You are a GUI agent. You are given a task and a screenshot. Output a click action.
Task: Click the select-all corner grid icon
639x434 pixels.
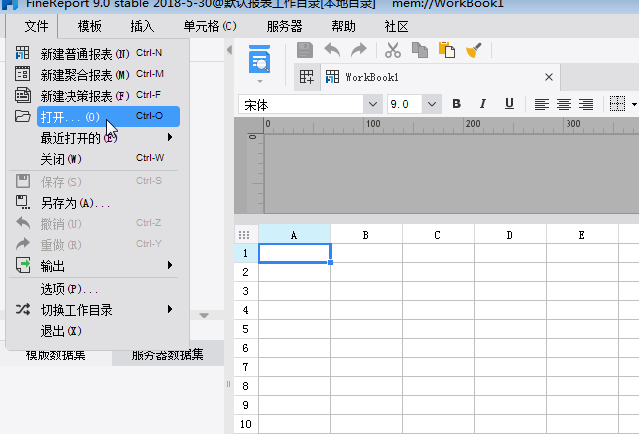[244, 235]
